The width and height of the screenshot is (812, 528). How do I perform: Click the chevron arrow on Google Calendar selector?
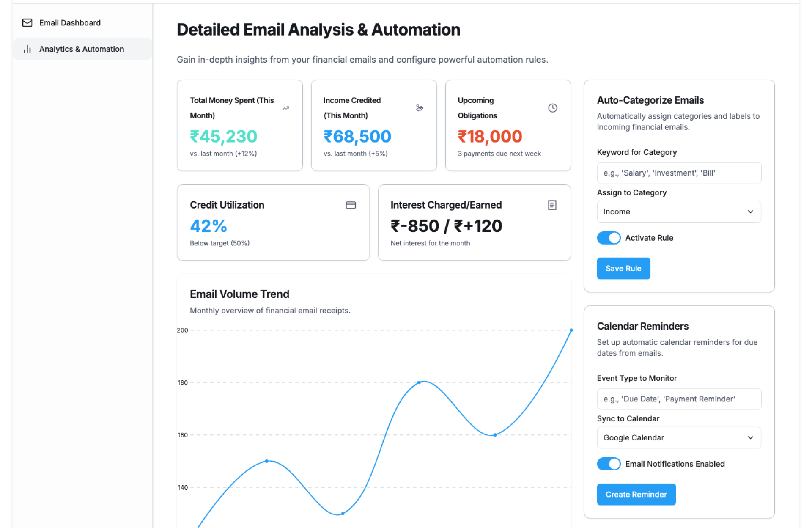click(750, 437)
